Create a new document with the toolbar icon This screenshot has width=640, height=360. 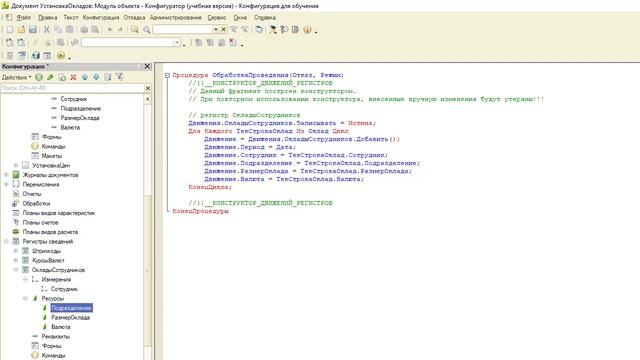point(10,29)
